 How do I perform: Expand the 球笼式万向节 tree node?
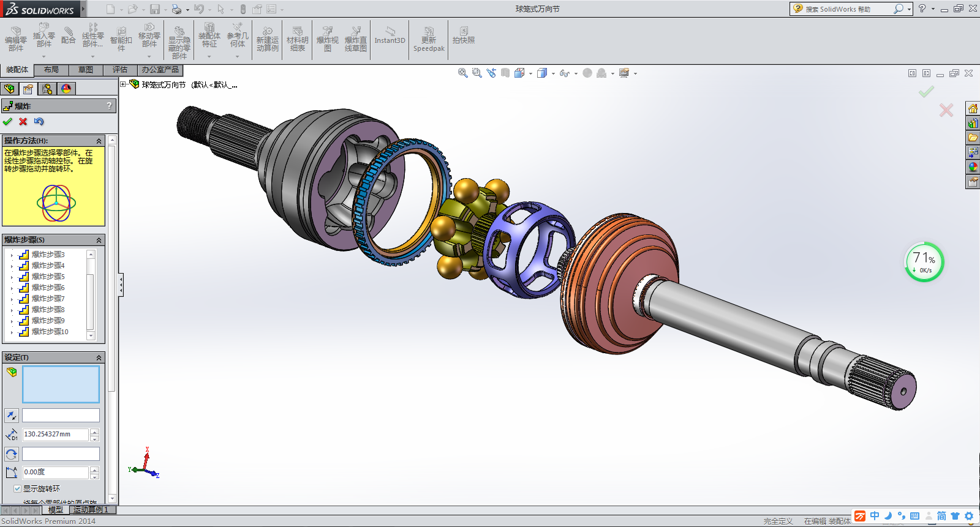123,84
